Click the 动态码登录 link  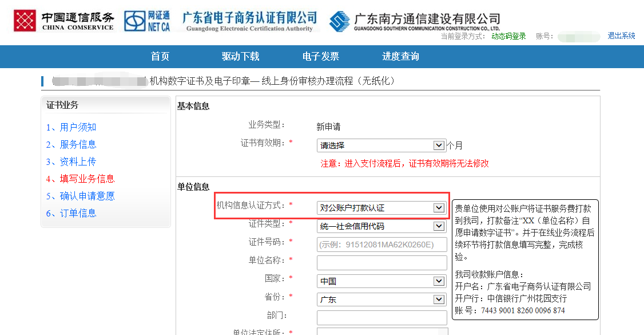(x=508, y=36)
